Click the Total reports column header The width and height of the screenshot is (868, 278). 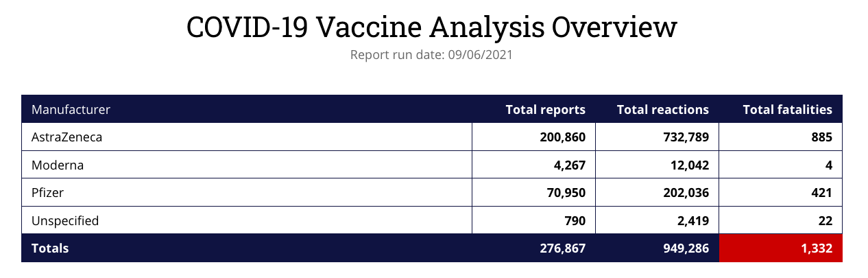pyautogui.click(x=545, y=109)
